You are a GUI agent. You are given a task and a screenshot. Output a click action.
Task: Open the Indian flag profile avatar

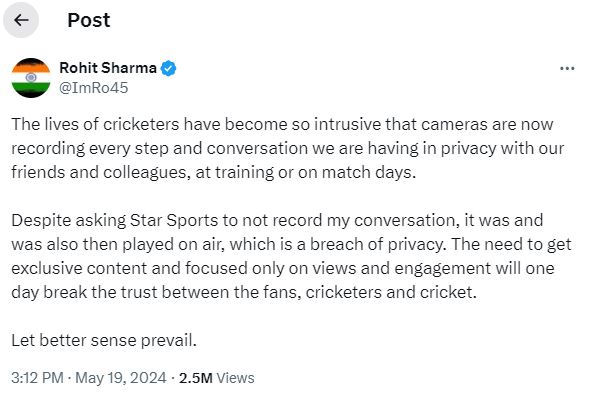click(x=31, y=78)
